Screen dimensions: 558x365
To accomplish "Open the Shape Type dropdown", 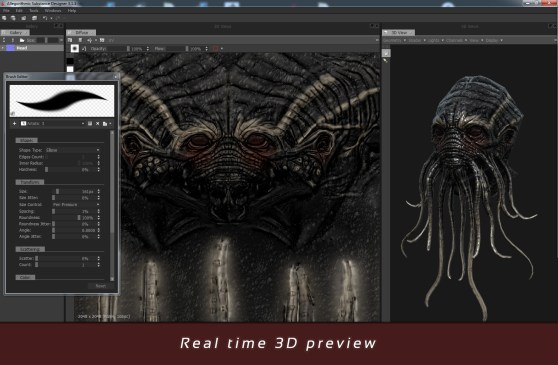I will click(x=73, y=150).
